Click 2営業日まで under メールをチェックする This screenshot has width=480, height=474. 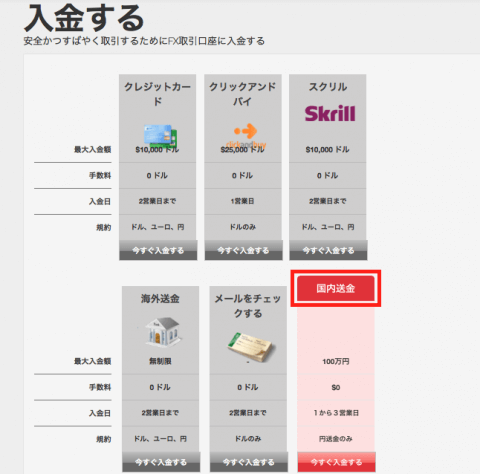coord(248,413)
